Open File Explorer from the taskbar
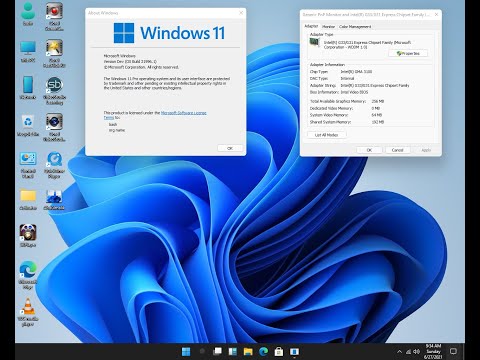 coord(248,351)
